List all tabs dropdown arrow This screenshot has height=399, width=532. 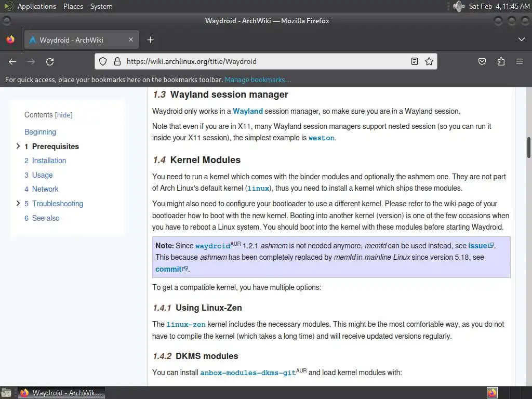click(522, 39)
